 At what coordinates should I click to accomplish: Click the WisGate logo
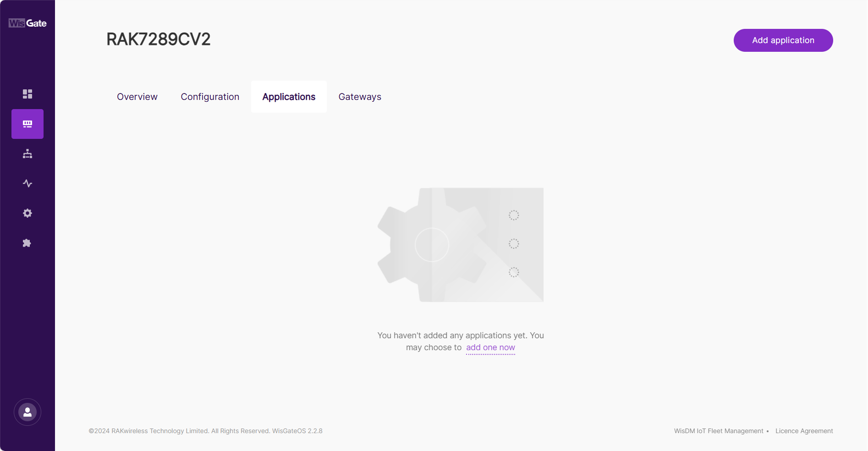pyautogui.click(x=27, y=23)
